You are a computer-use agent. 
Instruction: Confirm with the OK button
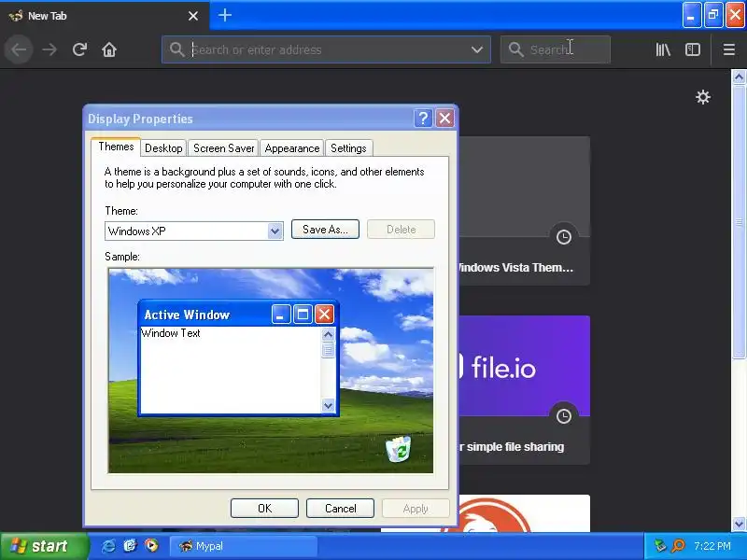pos(264,508)
